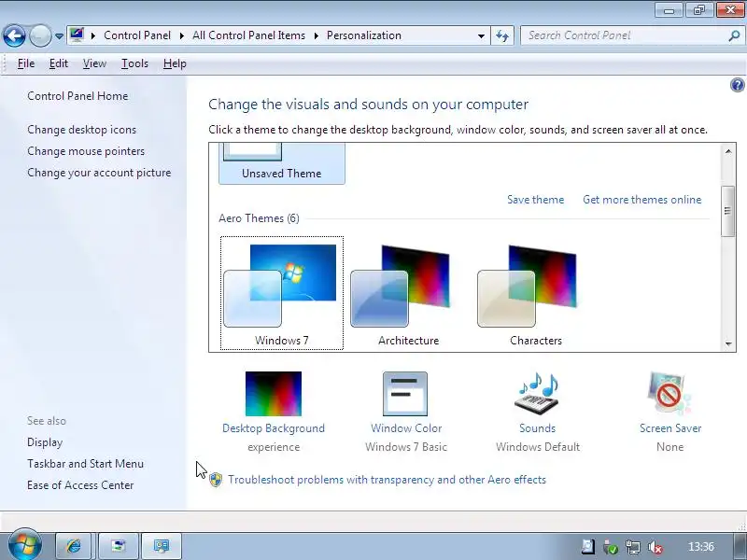Open Ease of Access Center link
The image size is (747, 560).
click(80, 485)
